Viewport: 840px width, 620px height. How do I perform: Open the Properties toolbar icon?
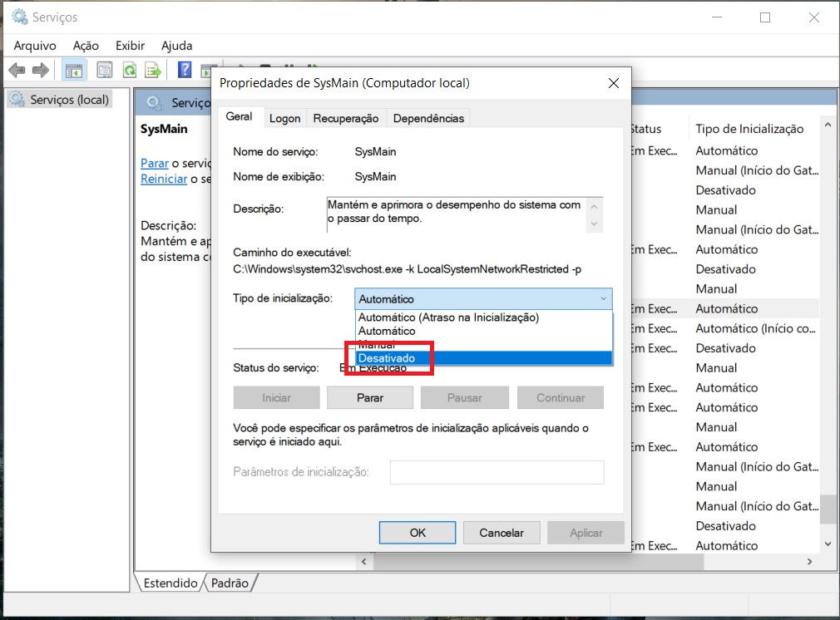click(105, 70)
